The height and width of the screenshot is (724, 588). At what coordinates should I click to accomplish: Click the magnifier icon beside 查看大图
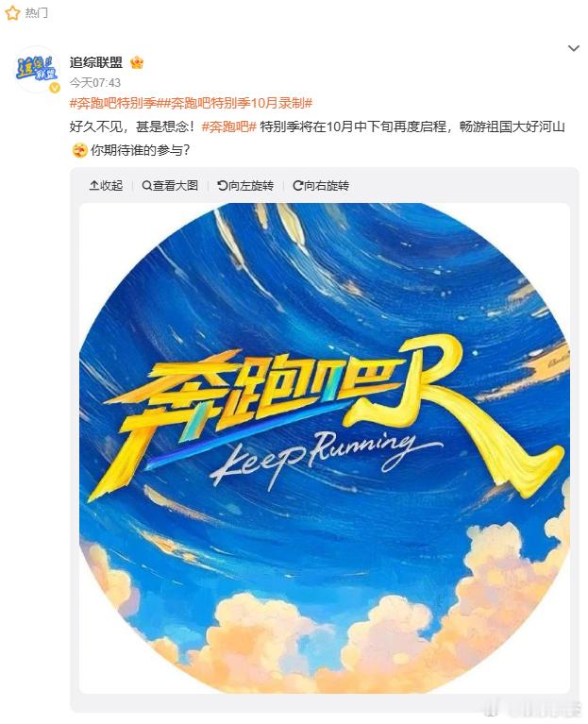tap(147, 186)
